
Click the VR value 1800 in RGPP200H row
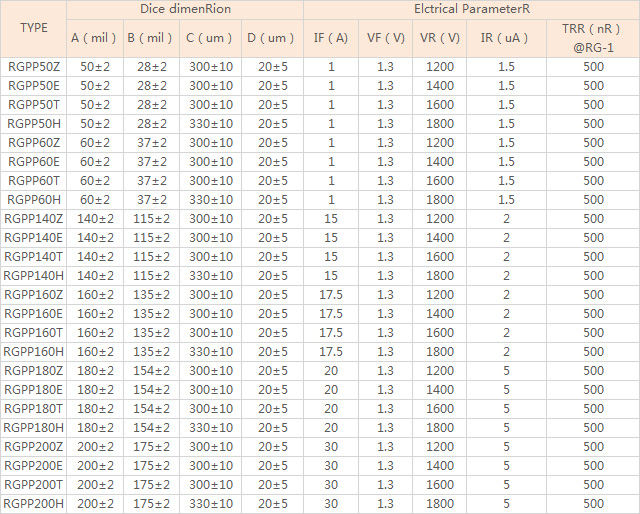click(x=440, y=503)
